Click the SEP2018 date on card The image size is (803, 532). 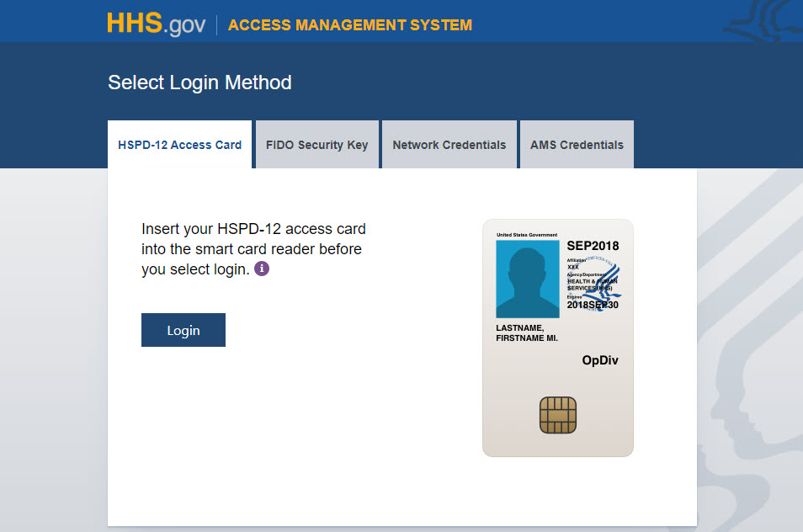coord(593,246)
